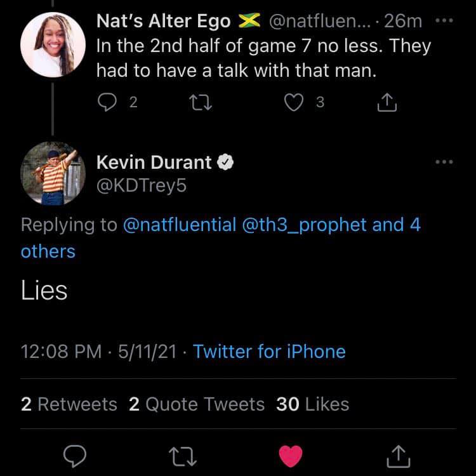476x476 pixels.
Task: Open the @KDTrey5 handle
Action: [x=142, y=187]
